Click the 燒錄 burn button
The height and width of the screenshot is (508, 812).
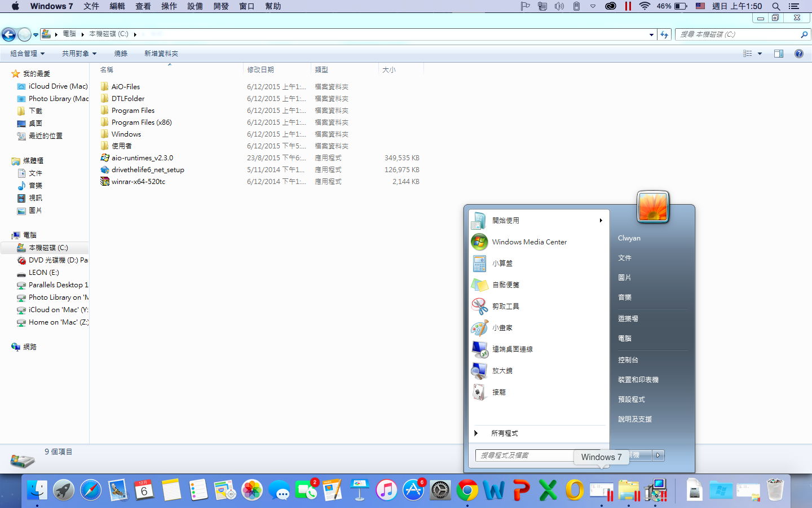tap(121, 54)
